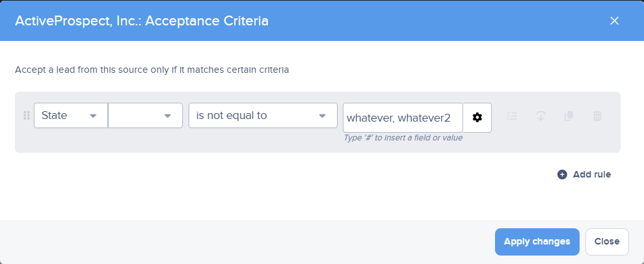This screenshot has width=644, height=264.
Task: Click the Add rule text link
Action: (591, 174)
